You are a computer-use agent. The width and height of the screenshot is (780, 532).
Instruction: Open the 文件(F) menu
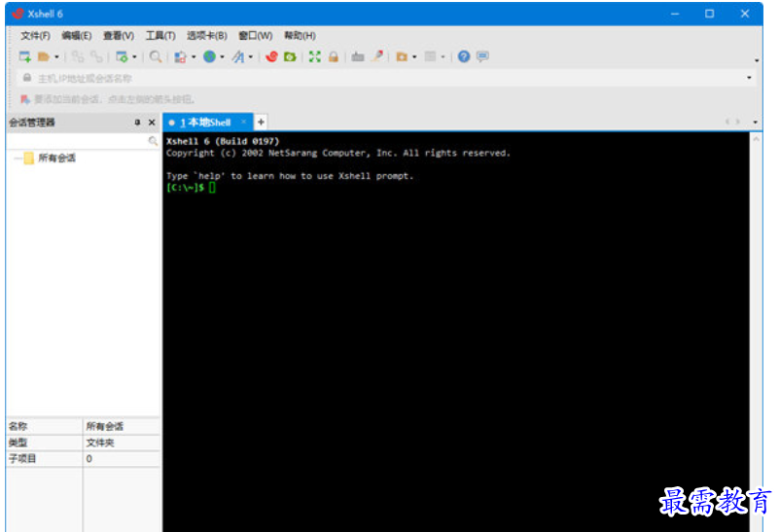pos(35,36)
